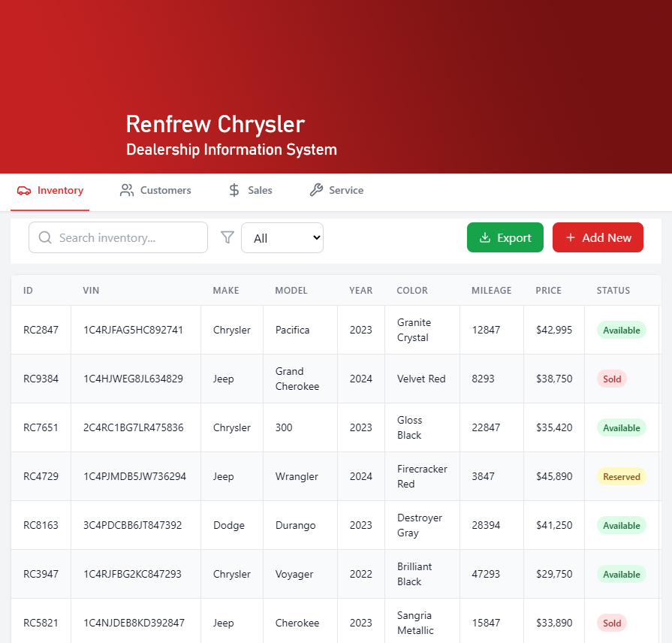Click VIN 1C4PJMDB5JW736294
672x643 pixels.
click(x=134, y=477)
